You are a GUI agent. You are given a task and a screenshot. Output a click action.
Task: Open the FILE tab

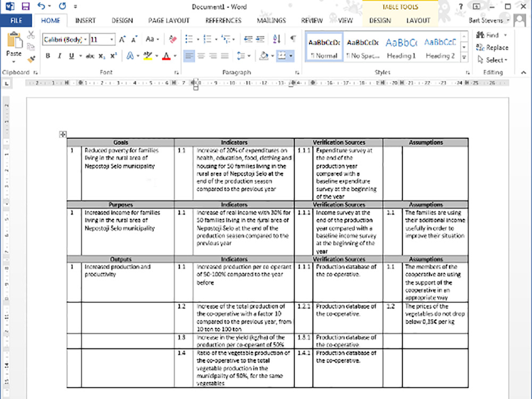click(x=16, y=20)
